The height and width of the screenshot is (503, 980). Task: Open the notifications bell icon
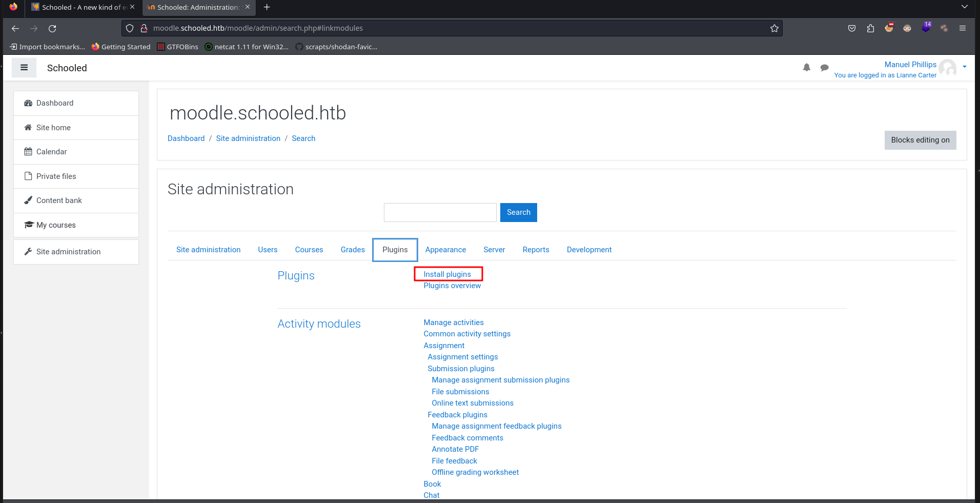(x=807, y=68)
